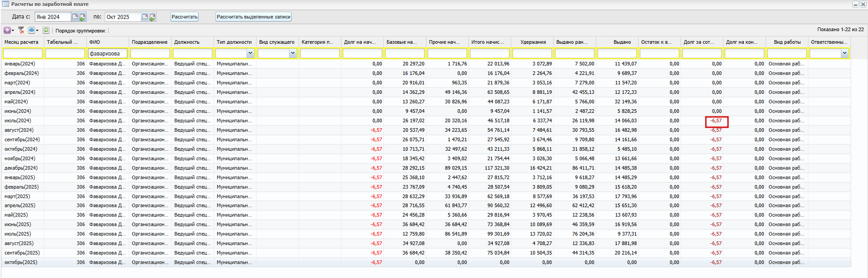
Task: Open the calendar picker for the "Дата с" field
Action: (x=75, y=17)
